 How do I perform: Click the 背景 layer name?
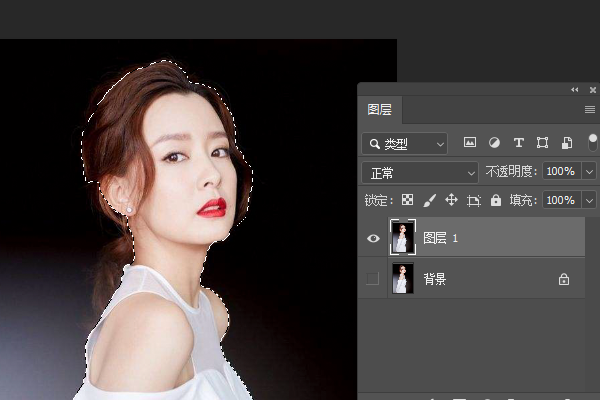435,279
